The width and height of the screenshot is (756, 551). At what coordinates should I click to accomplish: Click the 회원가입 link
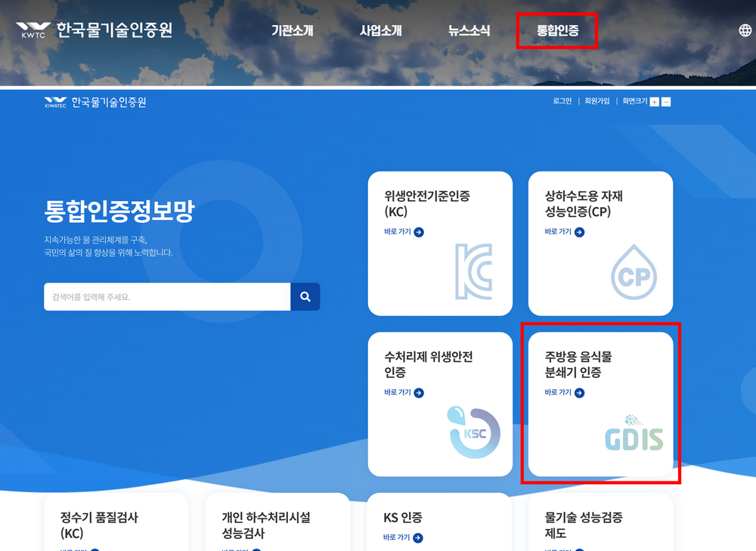(596, 101)
